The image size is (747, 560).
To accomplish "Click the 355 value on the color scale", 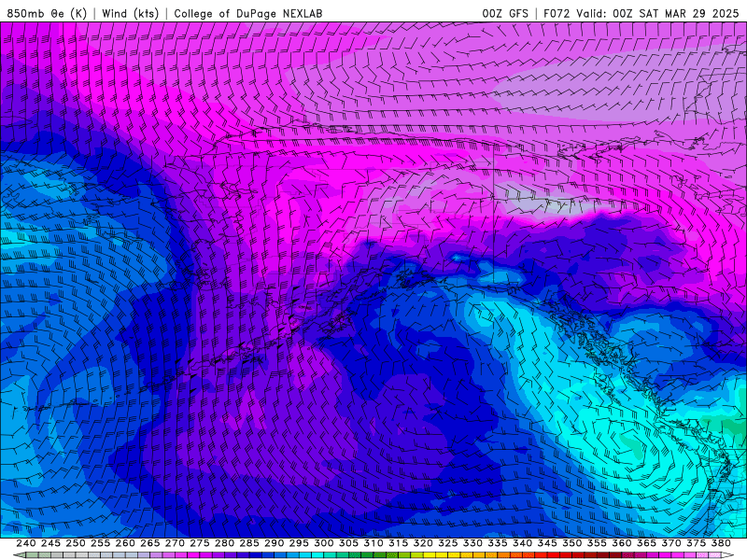I will (597, 543).
